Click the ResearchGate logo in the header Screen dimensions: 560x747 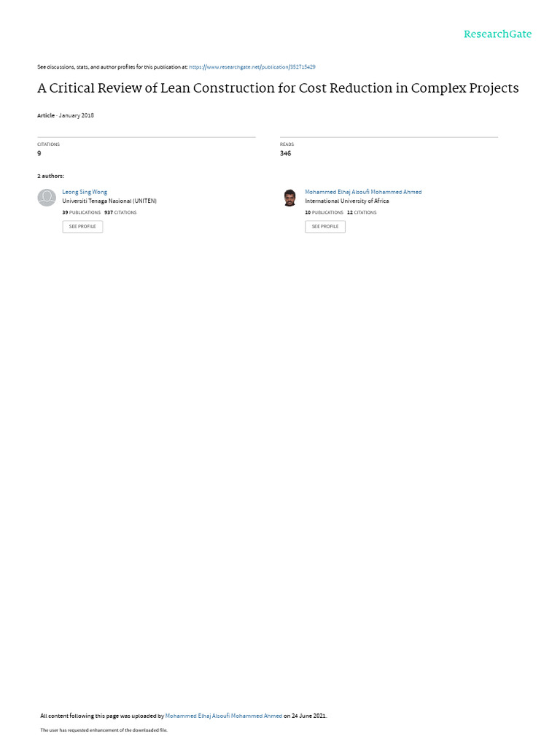pyautogui.click(x=497, y=34)
